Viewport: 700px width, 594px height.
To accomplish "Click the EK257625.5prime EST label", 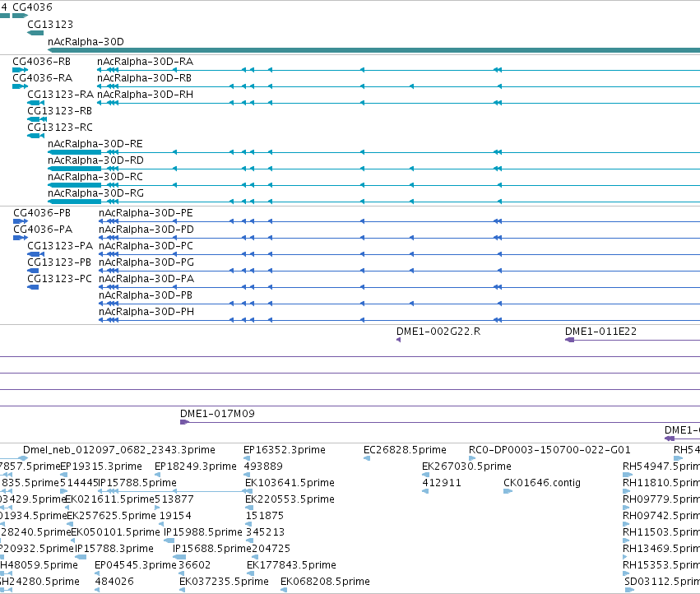I will tap(112, 517).
